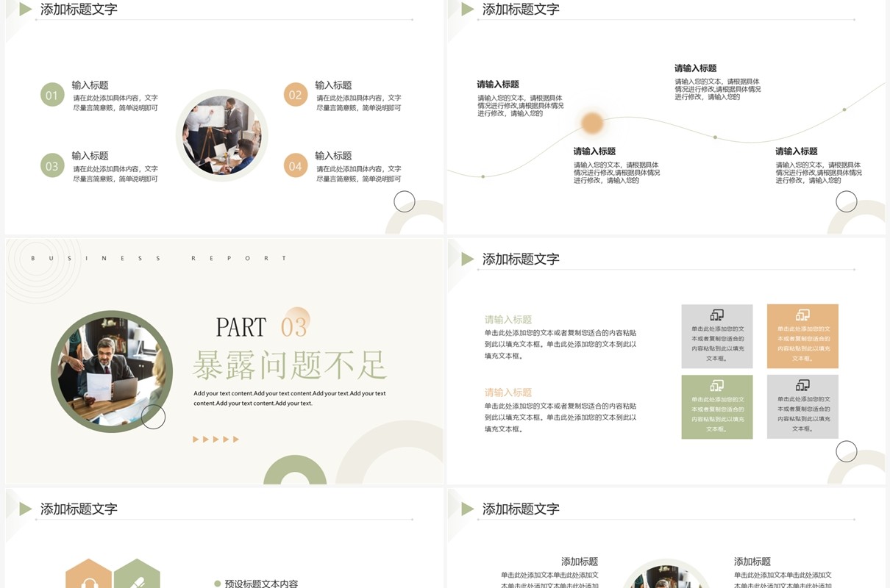Click paragraph below the lower orange 请输入标题
Image resolution: width=890 pixels, height=588 pixels.
[560, 417]
